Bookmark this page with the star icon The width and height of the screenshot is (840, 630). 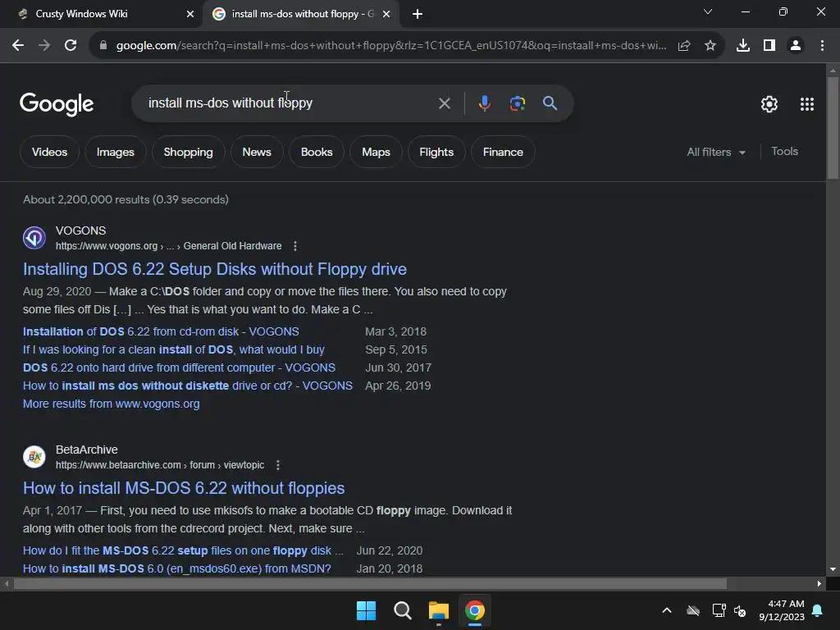[710, 46]
